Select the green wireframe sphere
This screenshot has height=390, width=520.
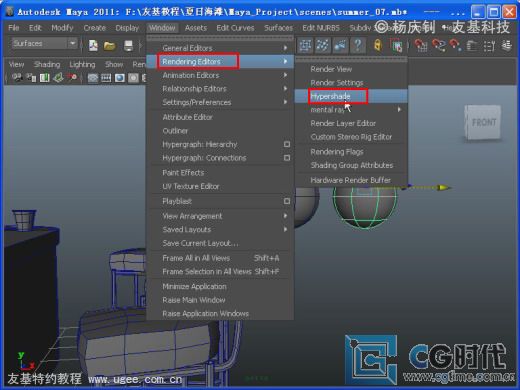click(365, 207)
